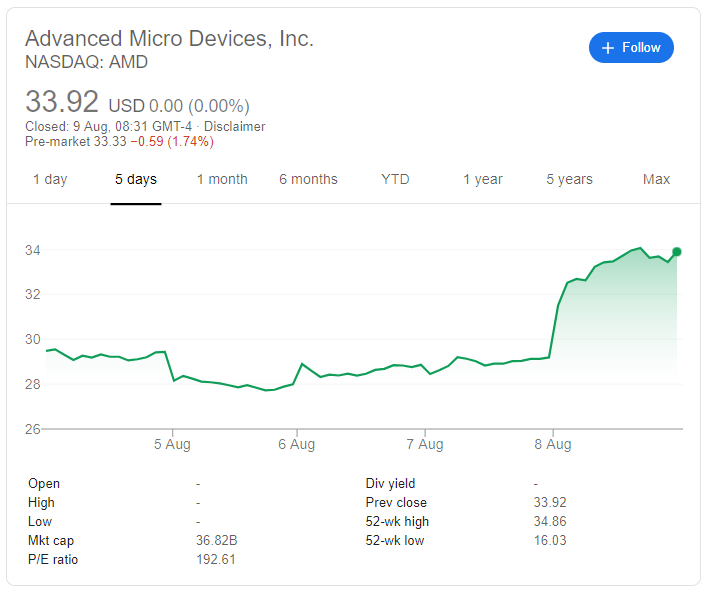This screenshot has height=596, width=709.
Task: Open the 6 months range tab
Action: tap(308, 180)
